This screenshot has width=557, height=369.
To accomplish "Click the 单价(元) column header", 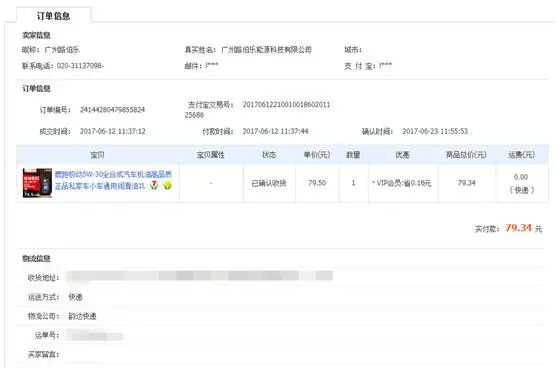I will click(x=317, y=155).
